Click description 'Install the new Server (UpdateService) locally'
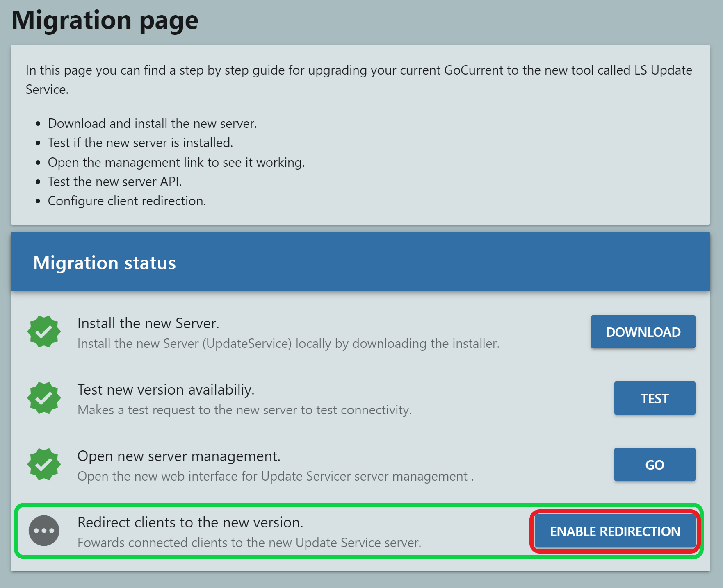This screenshot has height=588, width=723. [288, 343]
